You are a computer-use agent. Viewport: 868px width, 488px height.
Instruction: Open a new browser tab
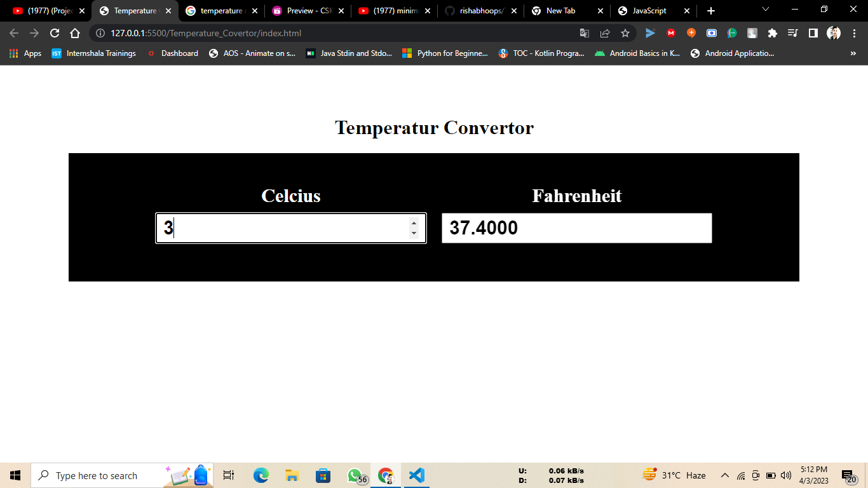pyautogui.click(x=712, y=10)
